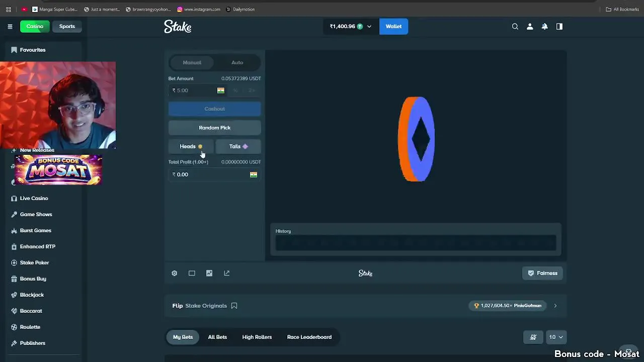Select the All Bets tab

[x=217, y=337]
